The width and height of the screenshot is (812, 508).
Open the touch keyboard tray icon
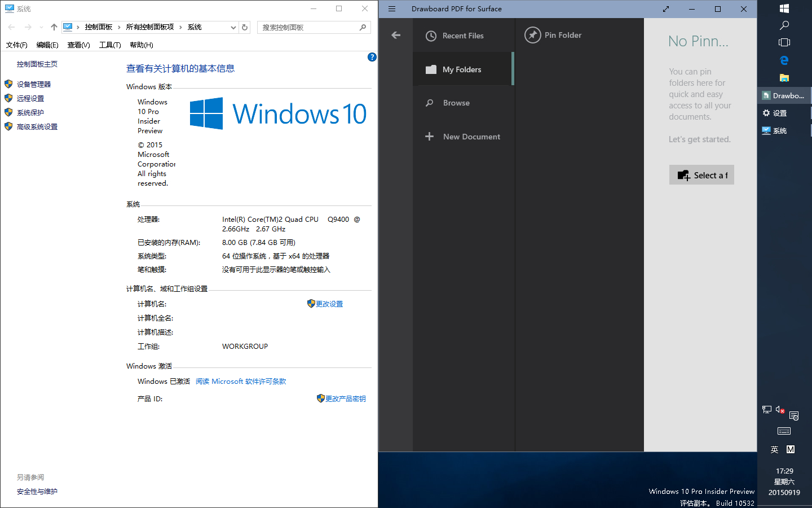click(784, 431)
